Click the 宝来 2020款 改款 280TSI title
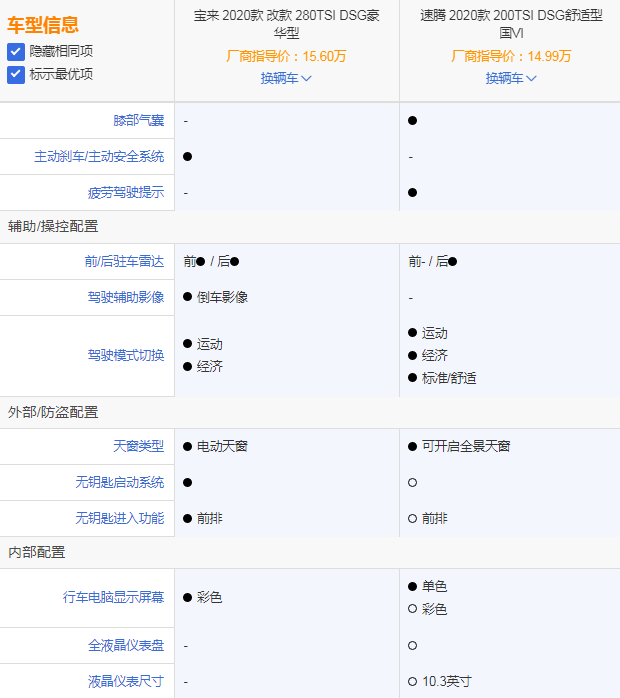620x698 pixels. (x=286, y=24)
